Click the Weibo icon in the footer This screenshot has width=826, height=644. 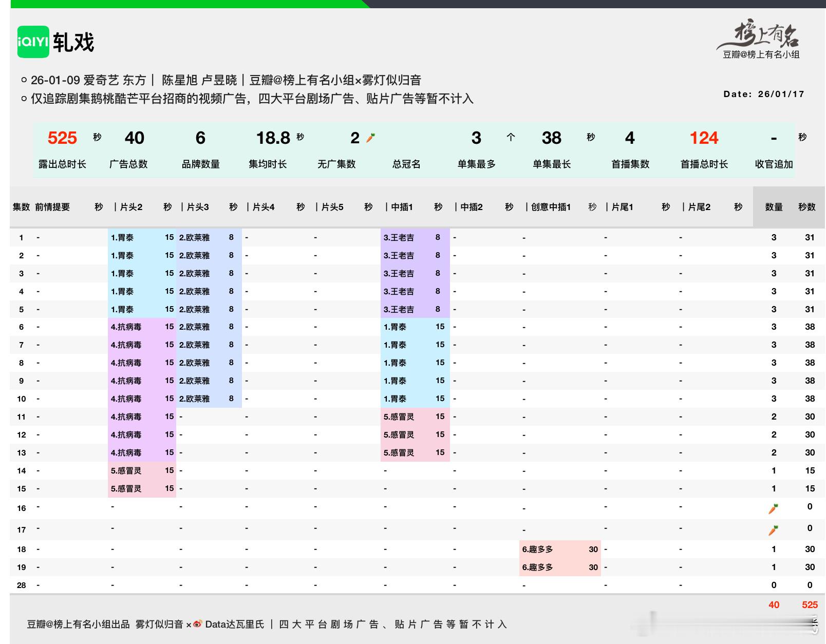[x=198, y=624]
